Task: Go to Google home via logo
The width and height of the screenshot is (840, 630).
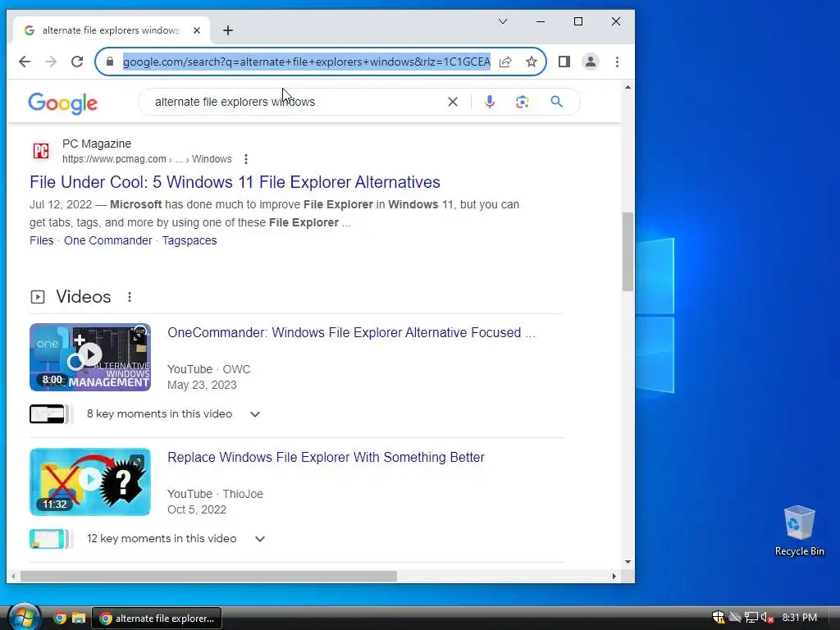Action: (x=62, y=103)
